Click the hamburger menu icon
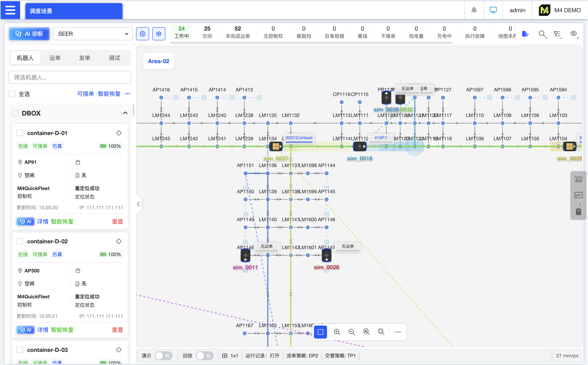The width and height of the screenshot is (588, 365). (10, 10)
